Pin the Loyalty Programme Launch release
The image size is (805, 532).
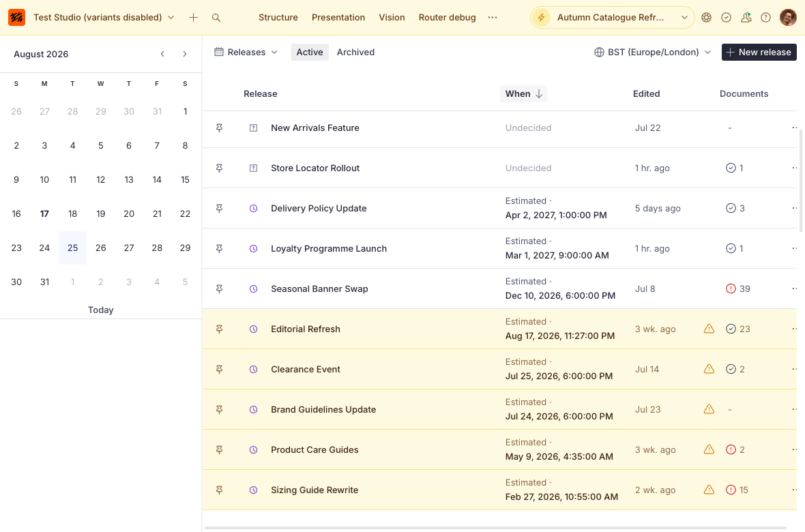[219, 248]
